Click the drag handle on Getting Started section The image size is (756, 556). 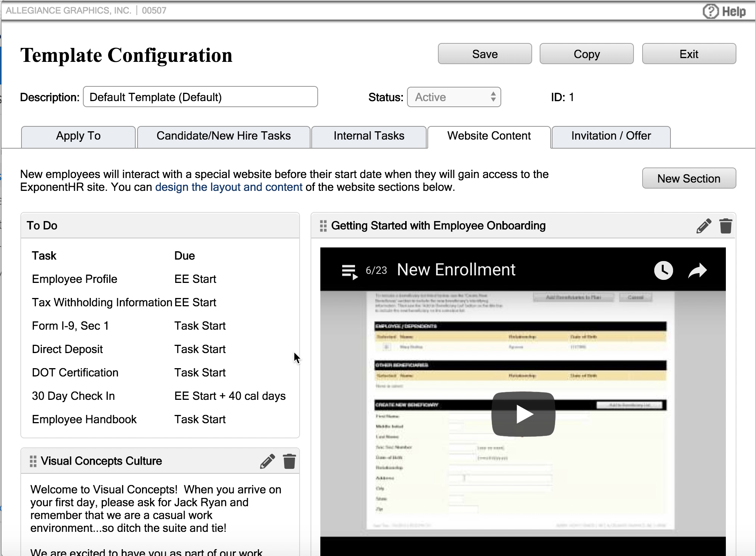(x=323, y=226)
